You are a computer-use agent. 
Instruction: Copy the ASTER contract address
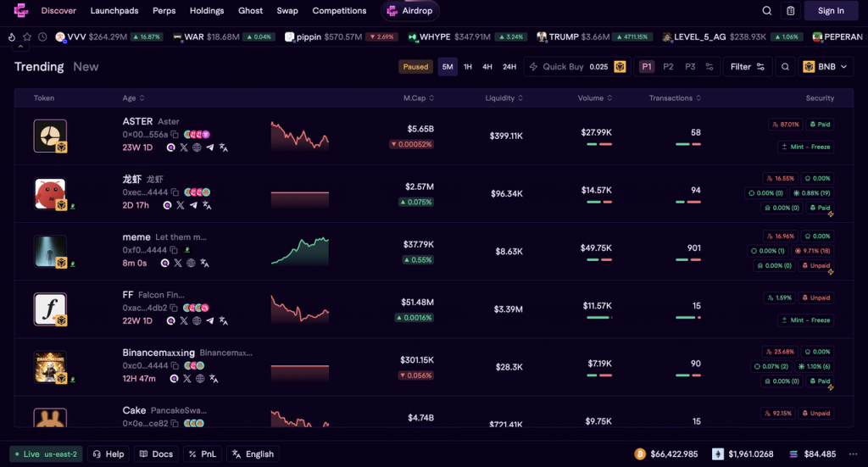coord(175,135)
